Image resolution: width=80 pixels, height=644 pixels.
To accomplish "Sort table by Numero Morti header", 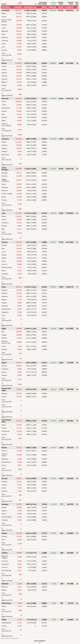I will click(x=60, y=3).
